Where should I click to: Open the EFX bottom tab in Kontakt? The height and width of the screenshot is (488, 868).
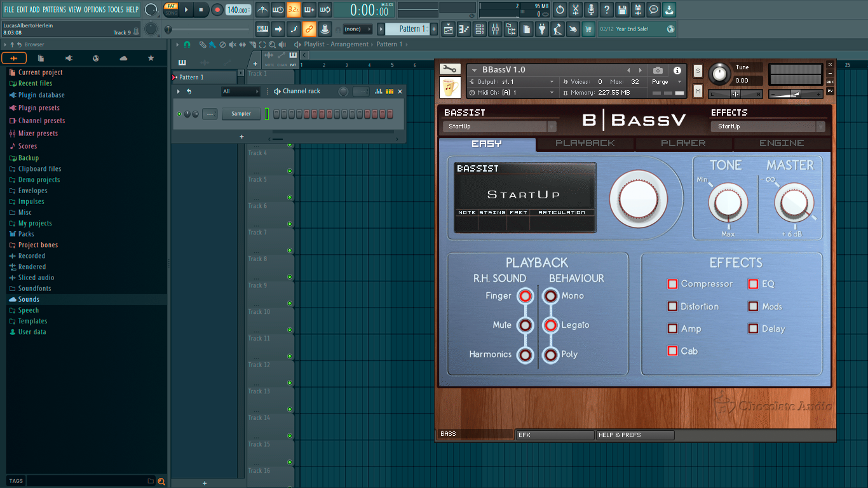pos(555,435)
